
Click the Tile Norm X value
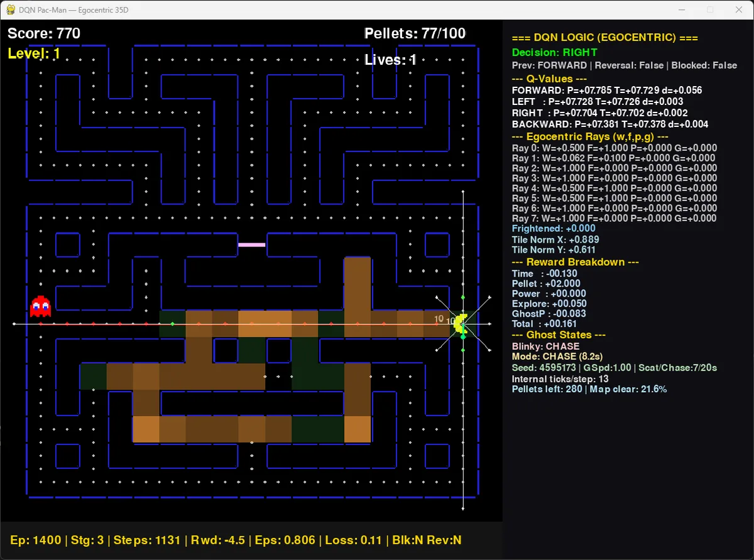point(555,239)
